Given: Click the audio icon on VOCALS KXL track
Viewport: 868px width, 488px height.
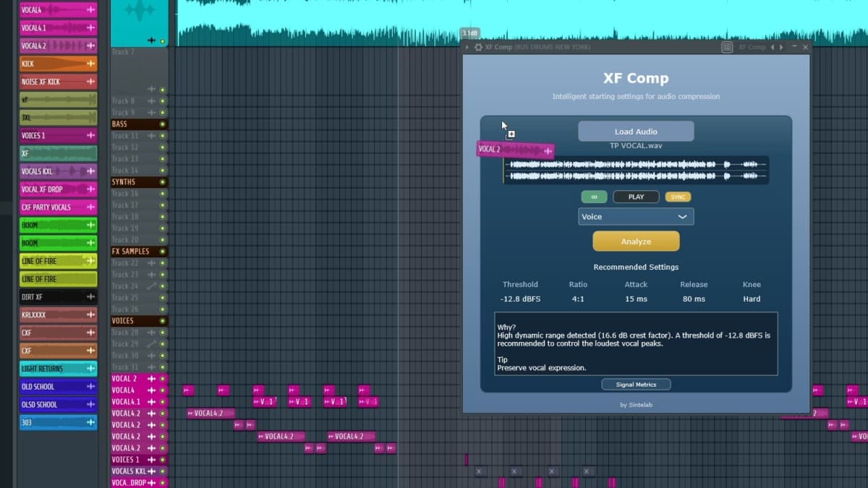Looking at the screenshot, I should pos(152,471).
